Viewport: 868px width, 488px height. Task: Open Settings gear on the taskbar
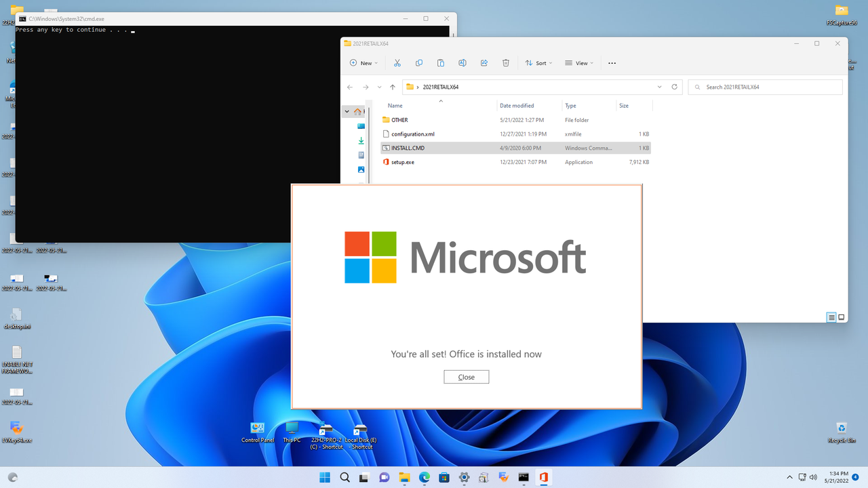pyautogui.click(x=464, y=477)
